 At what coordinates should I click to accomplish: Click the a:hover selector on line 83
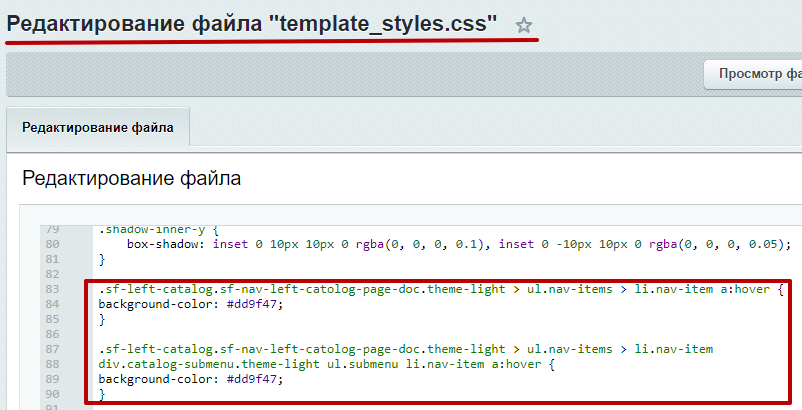coord(744,290)
